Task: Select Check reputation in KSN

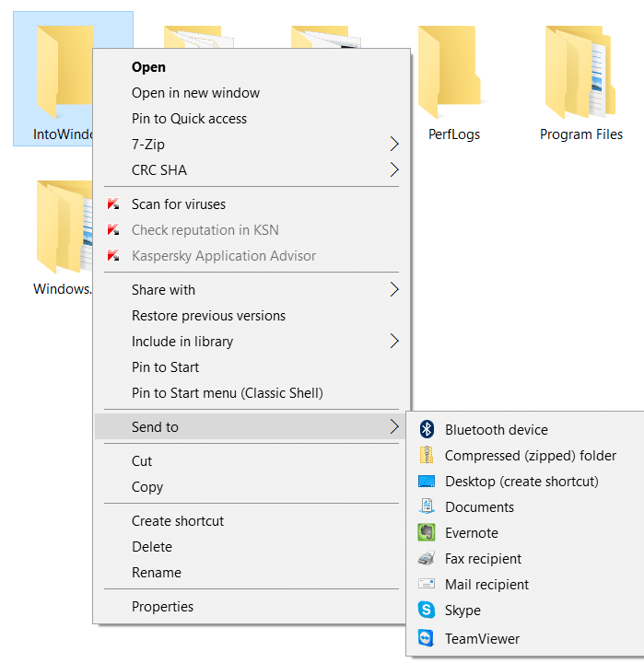Action: point(252,230)
